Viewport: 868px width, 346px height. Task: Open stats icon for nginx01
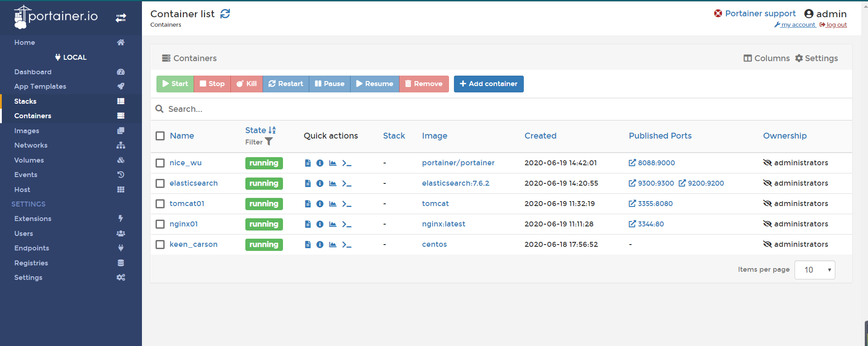coord(333,224)
